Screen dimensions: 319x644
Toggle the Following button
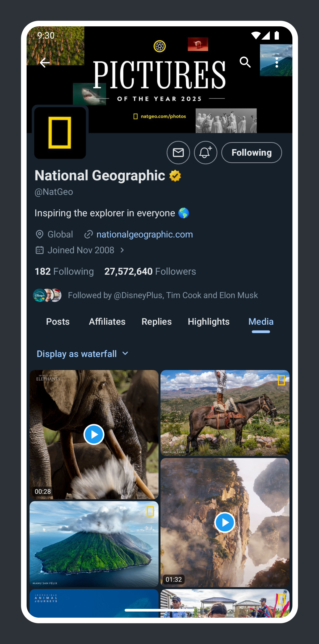251,152
